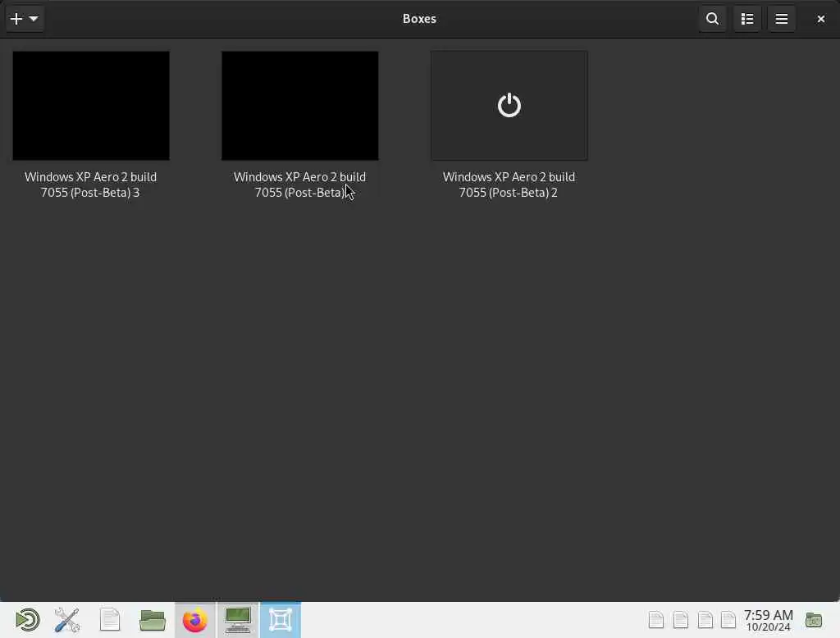Image resolution: width=840 pixels, height=638 pixels.
Task: Select the Boxes taskbar icon
Action: (281, 620)
